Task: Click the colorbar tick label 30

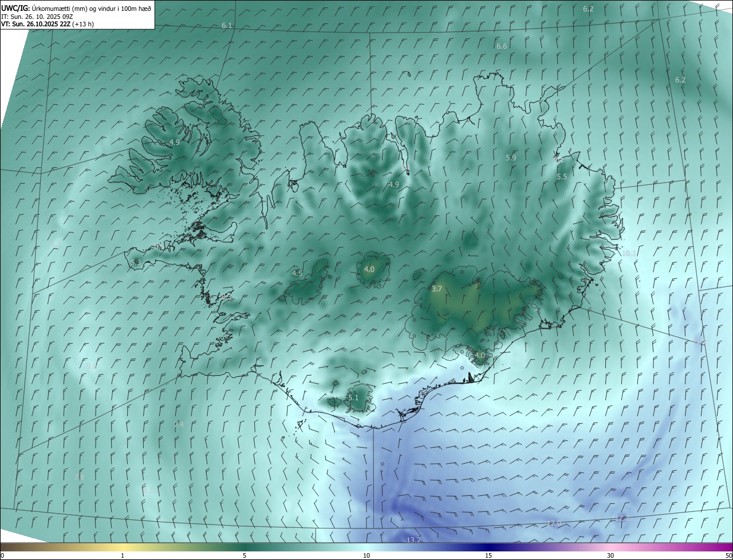Action: point(610,555)
